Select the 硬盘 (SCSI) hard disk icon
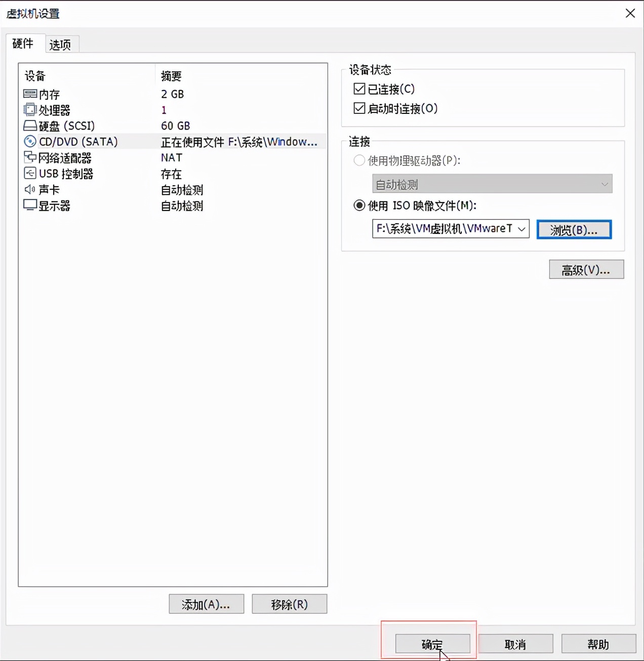Viewport: 644px width, 661px height. (x=30, y=126)
